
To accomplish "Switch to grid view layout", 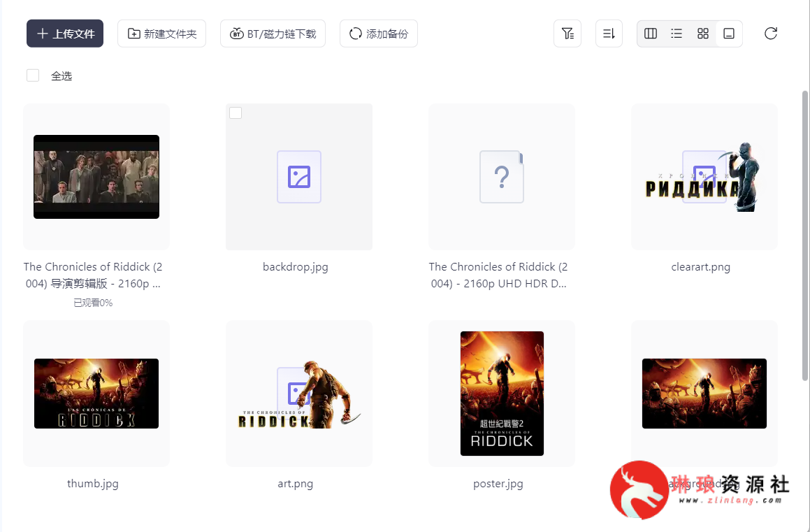I will click(703, 34).
